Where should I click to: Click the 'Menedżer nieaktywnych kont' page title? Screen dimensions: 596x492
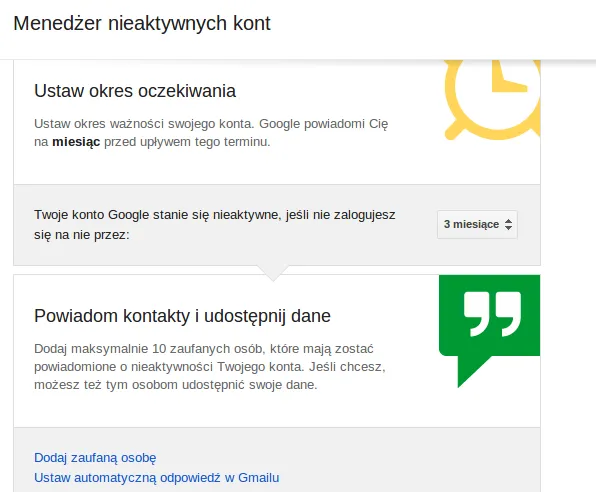coord(142,23)
